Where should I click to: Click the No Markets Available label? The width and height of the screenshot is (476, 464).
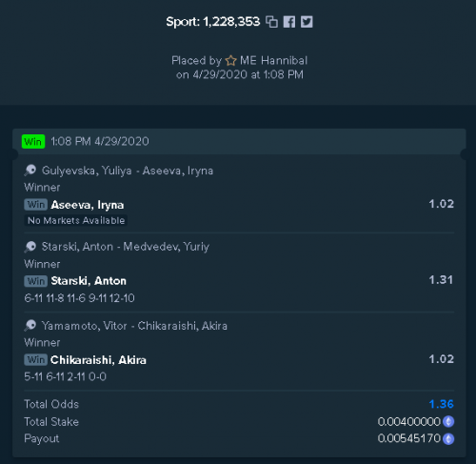click(x=76, y=220)
